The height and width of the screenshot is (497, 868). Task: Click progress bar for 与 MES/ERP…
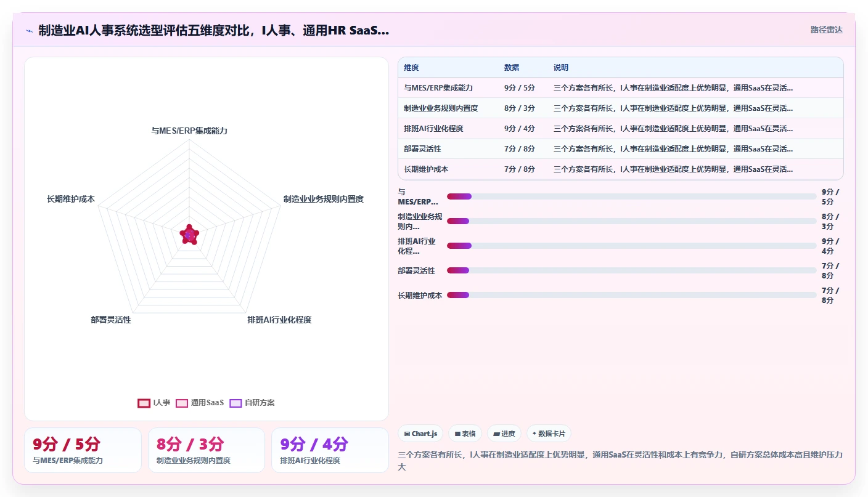coord(631,196)
